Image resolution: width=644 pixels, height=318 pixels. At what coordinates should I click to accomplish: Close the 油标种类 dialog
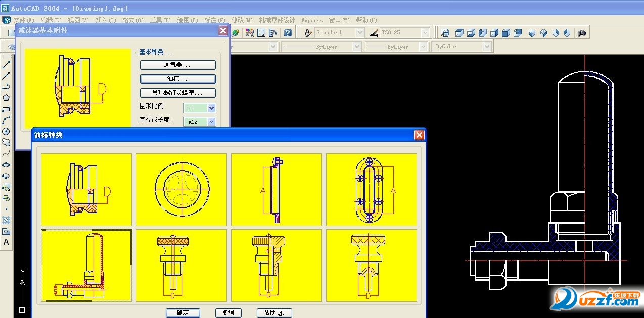coord(419,135)
